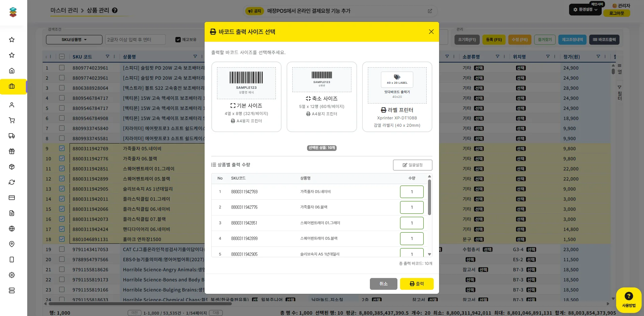The width and height of the screenshot is (644, 316).
Task: Open the mobile device sidebar icon
Action: pyautogui.click(x=12, y=260)
